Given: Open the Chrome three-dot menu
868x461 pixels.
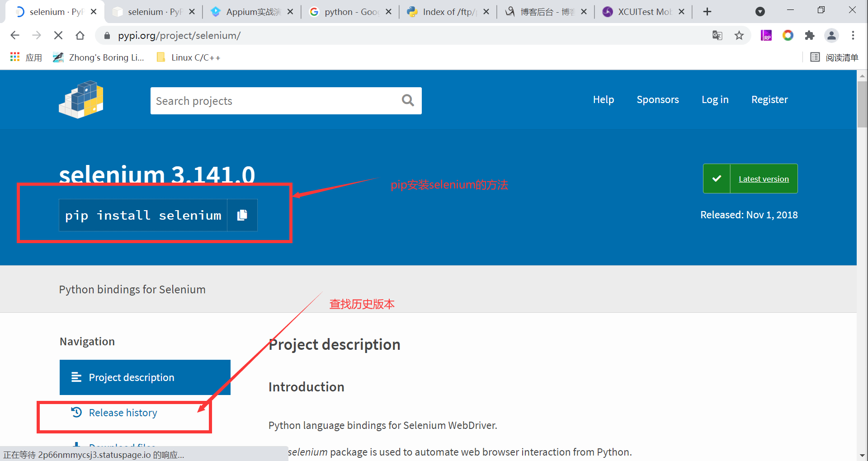Looking at the screenshot, I should [x=853, y=35].
